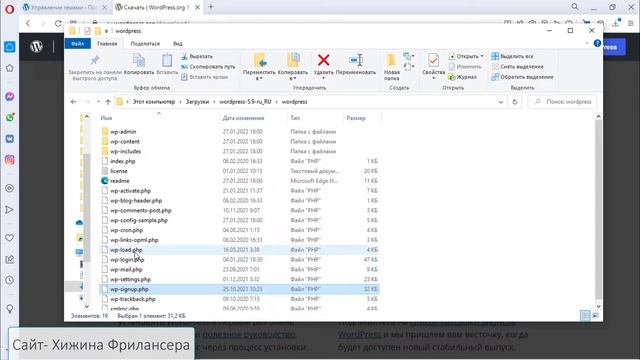Click Explorer back navigation arrow
The width and height of the screenshot is (640, 360).
73,102
